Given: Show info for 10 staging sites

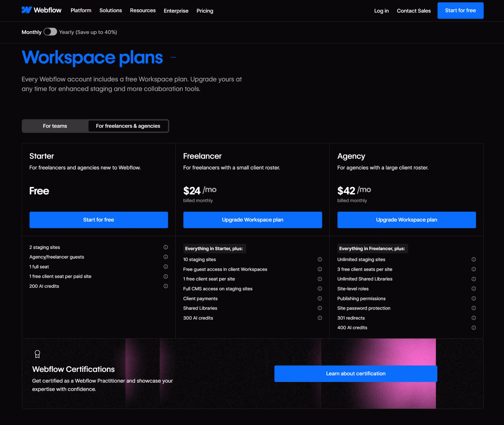Looking at the screenshot, I should pos(320,259).
